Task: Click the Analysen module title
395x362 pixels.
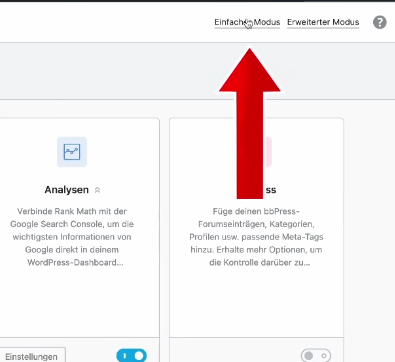Action: [x=67, y=190]
